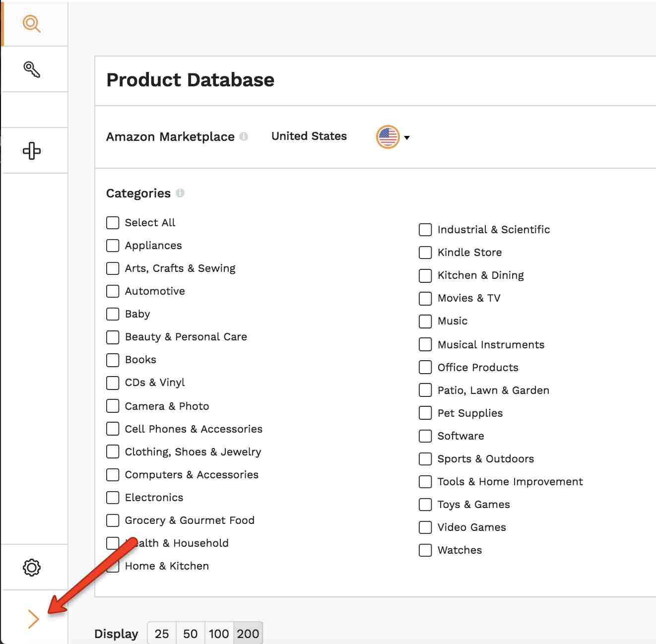Open the keyword research key icon

point(32,69)
